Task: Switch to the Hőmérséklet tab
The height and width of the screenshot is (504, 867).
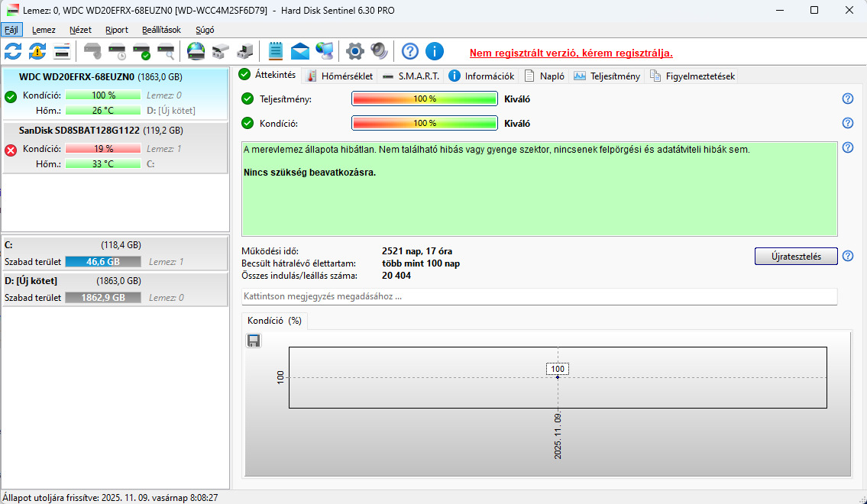Action: [x=339, y=76]
